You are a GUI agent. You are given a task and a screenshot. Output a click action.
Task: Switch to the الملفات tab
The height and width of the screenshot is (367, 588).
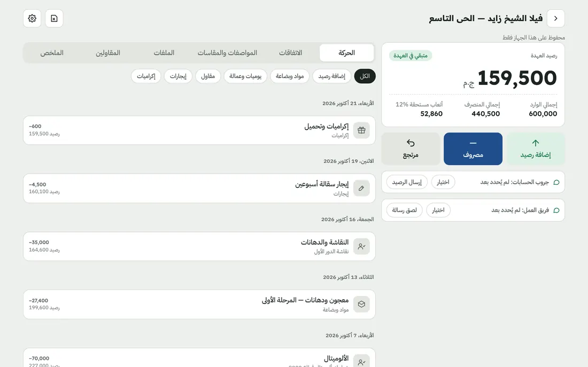[x=164, y=53]
